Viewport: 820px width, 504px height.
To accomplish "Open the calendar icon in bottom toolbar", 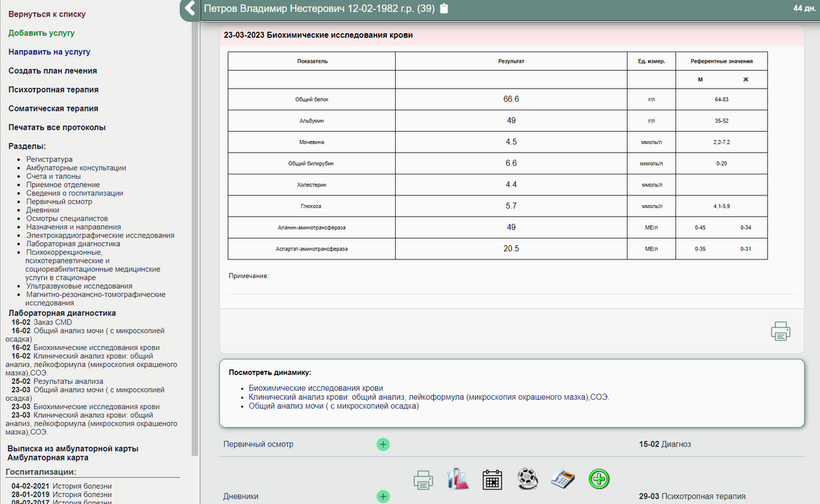I will pyautogui.click(x=492, y=479).
